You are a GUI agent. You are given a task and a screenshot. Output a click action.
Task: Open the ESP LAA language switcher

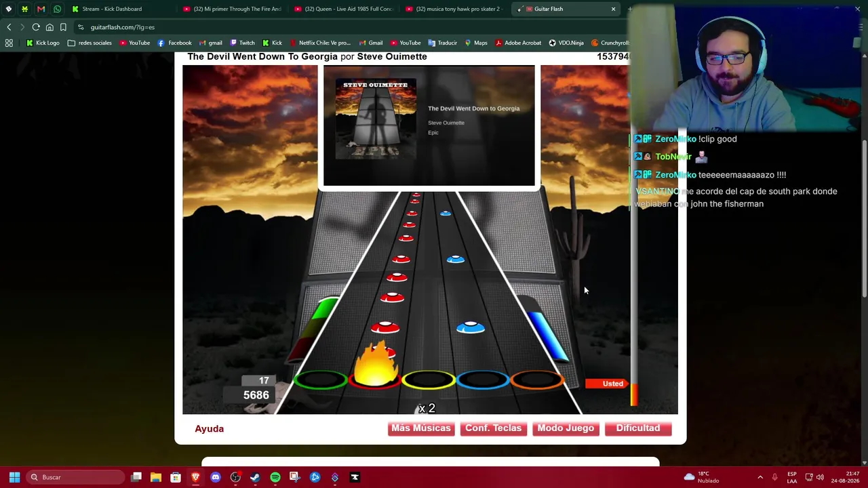792,477
